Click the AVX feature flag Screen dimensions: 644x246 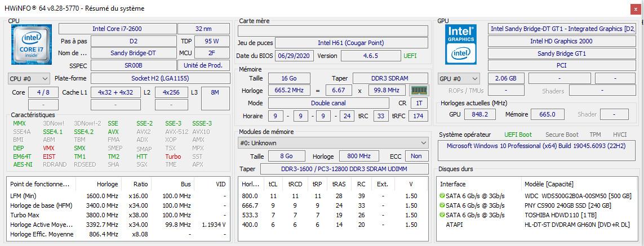click(x=113, y=132)
